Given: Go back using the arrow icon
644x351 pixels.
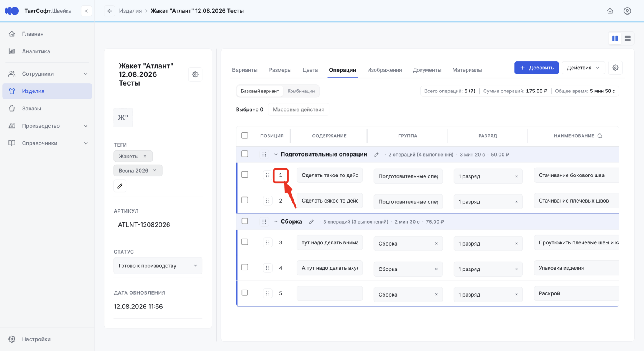Looking at the screenshot, I should pos(110,11).
